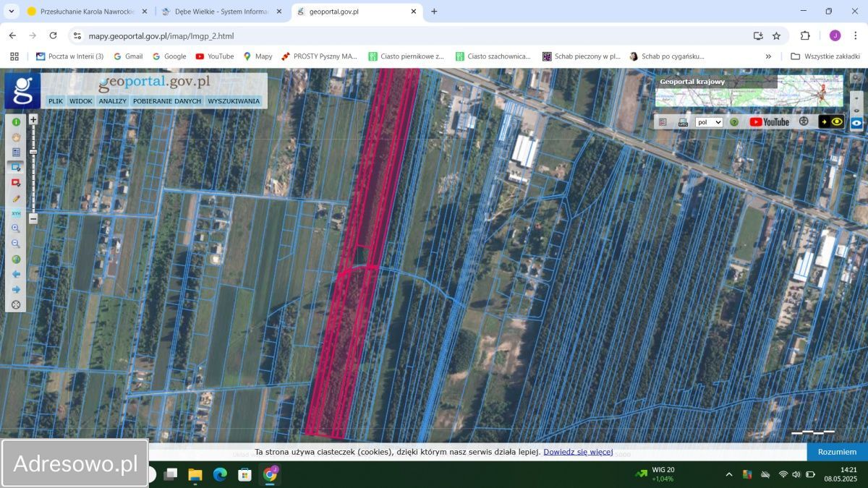
Task: Open the Chrome three-dot menu
Action: 856,35
